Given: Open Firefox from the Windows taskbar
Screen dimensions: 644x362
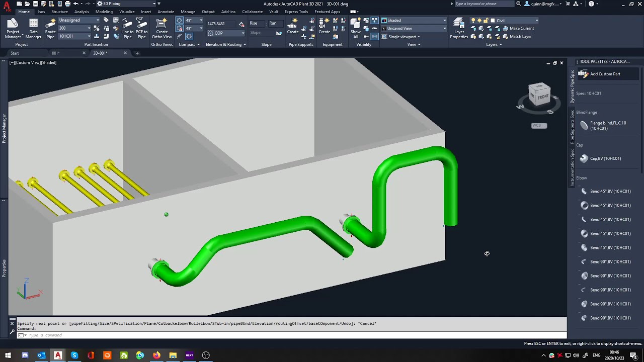Looking at the screenshot, I should pos(156,355).
